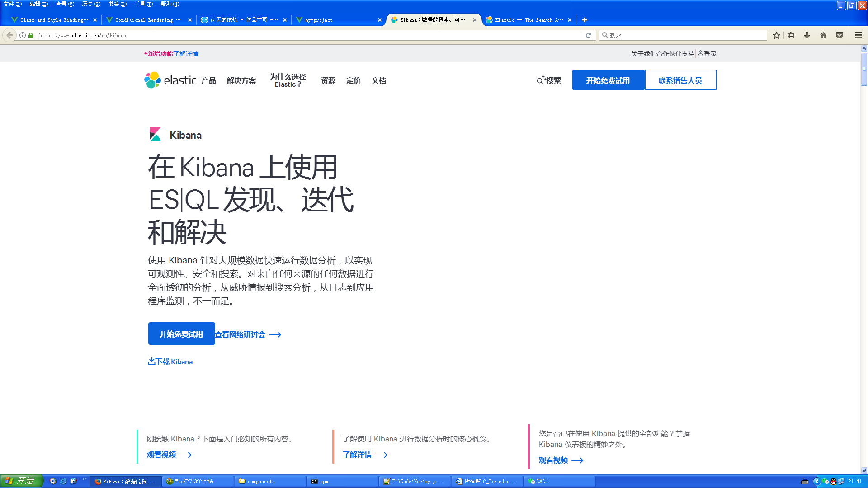
Task: Click the 下载 Kibana link
Action: click(170, 361)
